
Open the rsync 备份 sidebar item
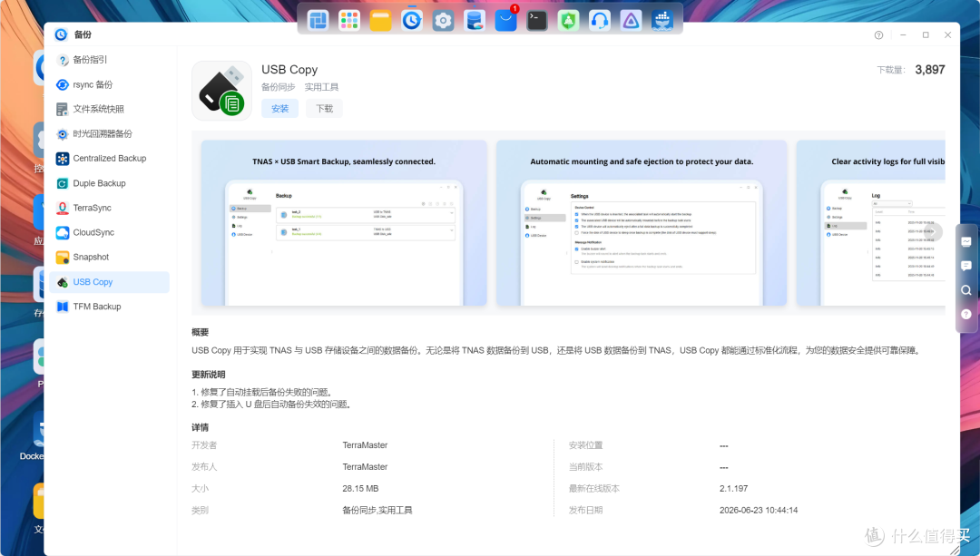[110, 84]
